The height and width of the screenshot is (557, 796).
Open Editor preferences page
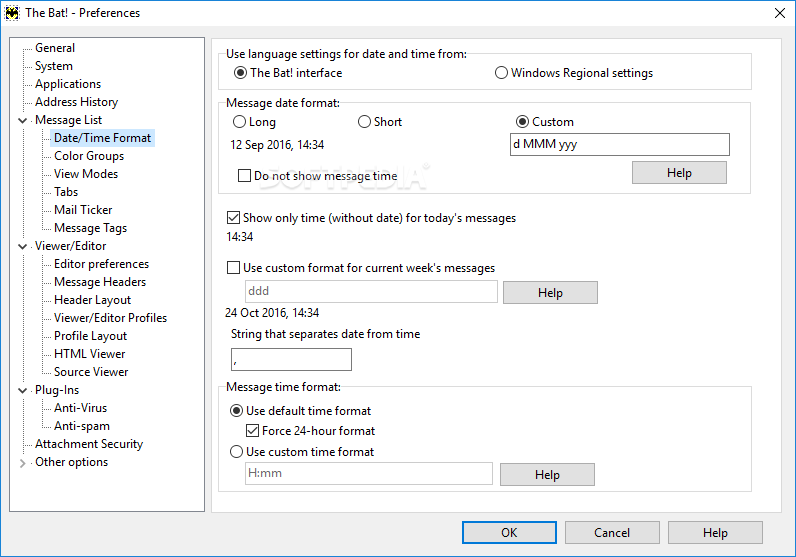102,264
